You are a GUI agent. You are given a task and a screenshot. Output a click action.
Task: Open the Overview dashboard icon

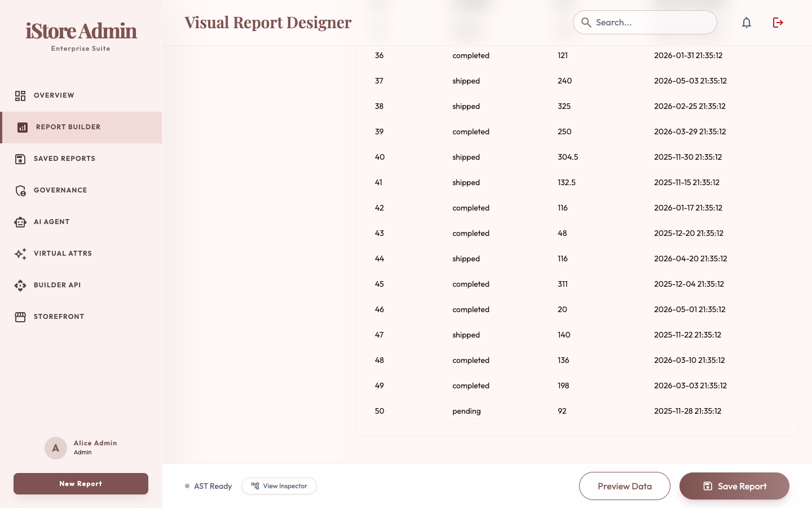pyautogui.click(x=20, y=96)
